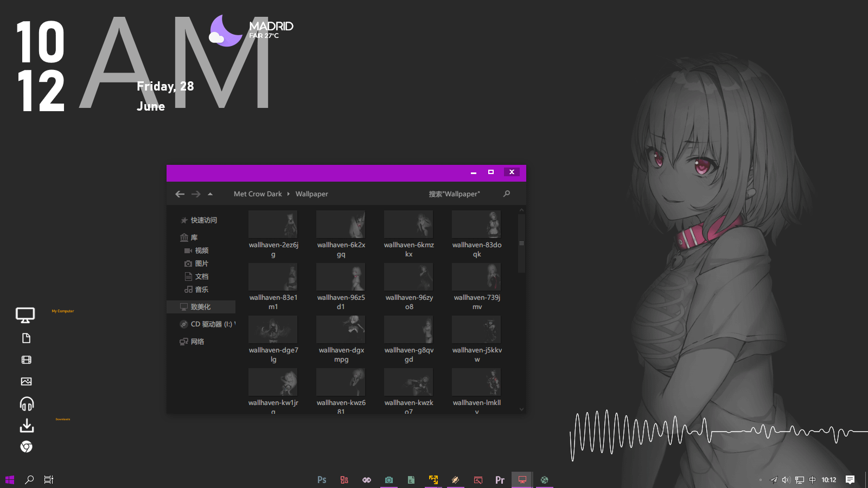This screenshot has height=488, width=868.
Task: Click the scroll up arrow in explorer
Action: (521, 210)
